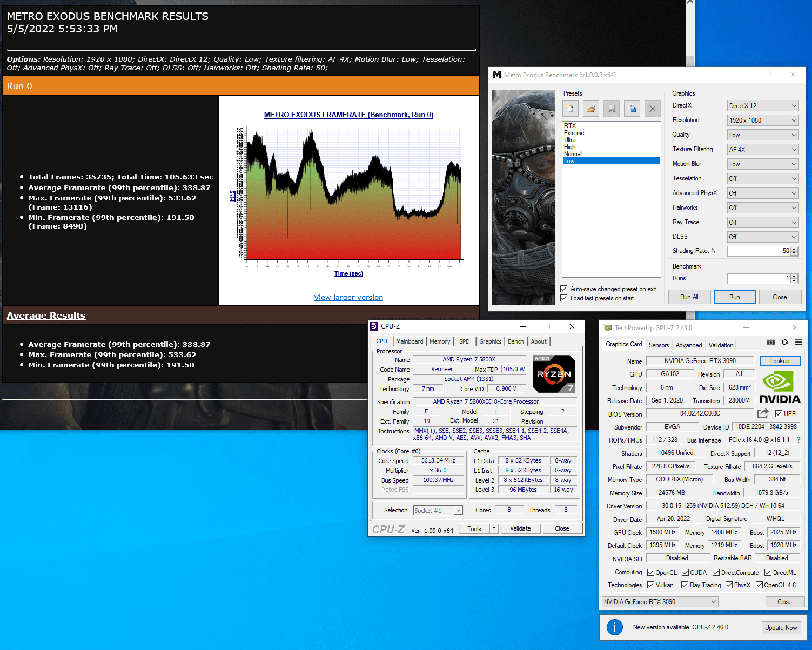
Task: Toggle the OpenGL 4.6 checkbox
Action: click(760, 585)
